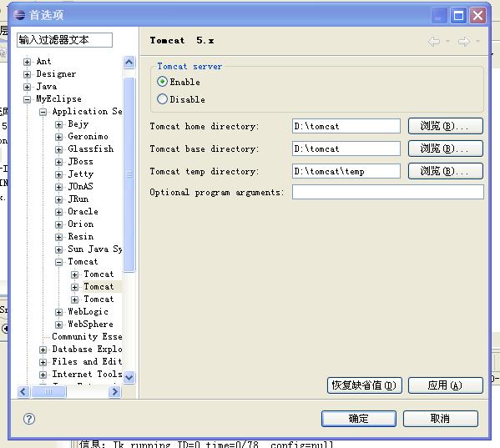Image resolution: width=500 pixels, height=448 pixels.
Task: Select the Ant tree item
Action: 43,61
